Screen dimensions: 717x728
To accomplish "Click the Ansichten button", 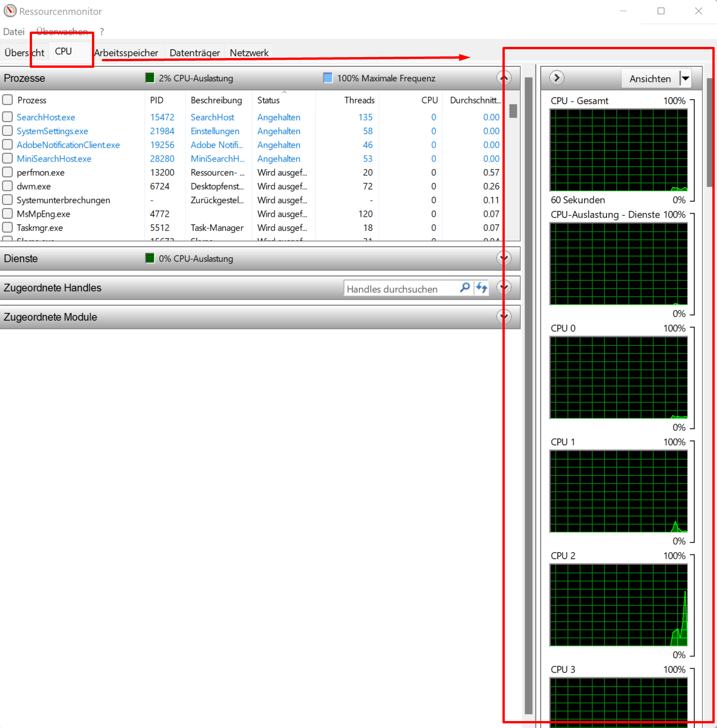I will point(650,78).
